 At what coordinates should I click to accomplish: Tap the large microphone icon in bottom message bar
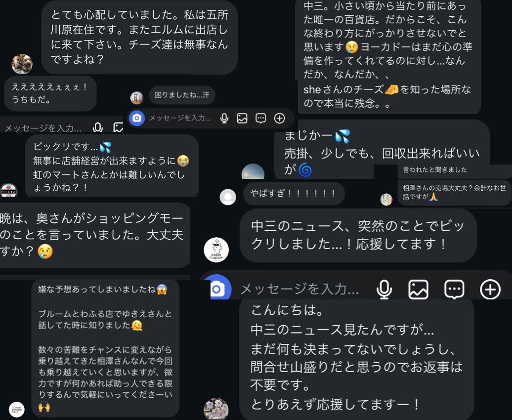click(384, 290)
